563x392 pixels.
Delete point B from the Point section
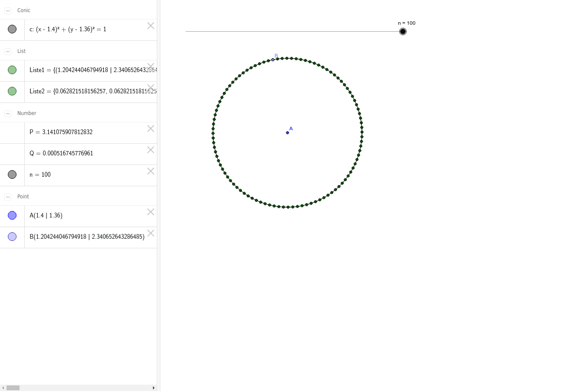click(151, 233)
